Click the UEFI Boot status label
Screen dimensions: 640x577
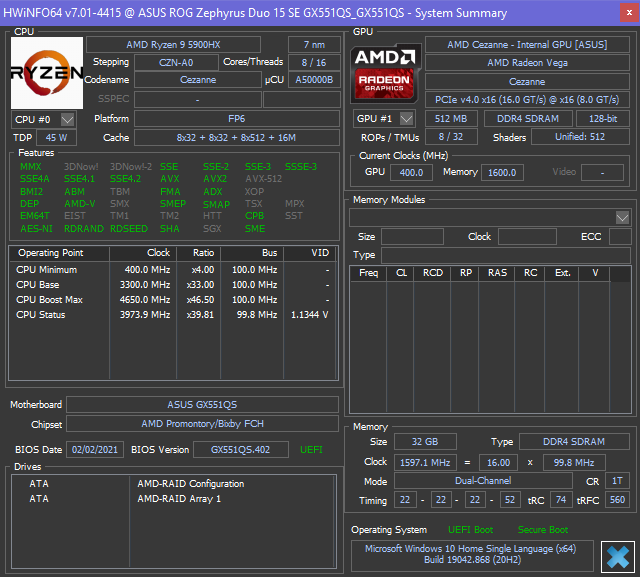tap(471, 530)
